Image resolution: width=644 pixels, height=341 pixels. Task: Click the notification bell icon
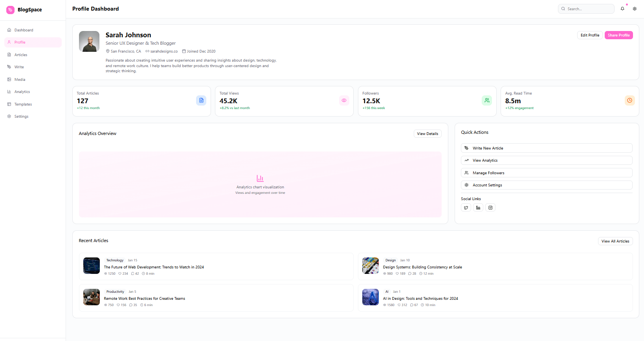[x=622, y=9]
